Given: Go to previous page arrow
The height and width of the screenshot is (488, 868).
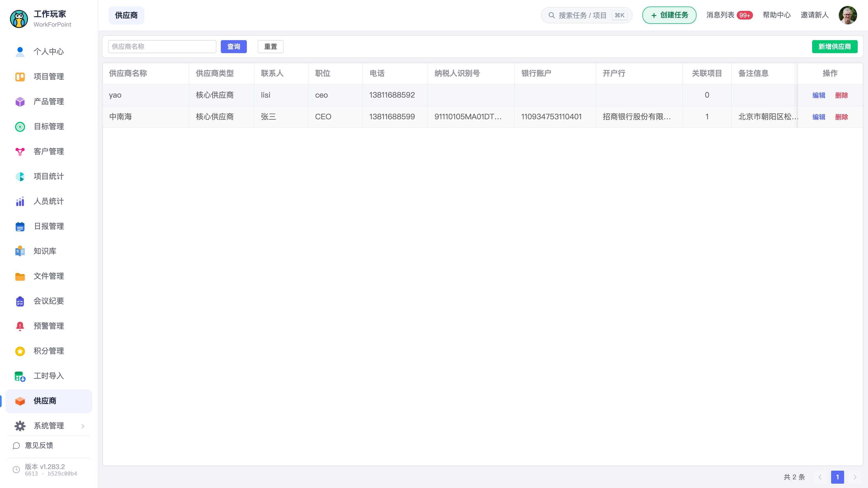Looking at the screenshot, I should (820, 477).
